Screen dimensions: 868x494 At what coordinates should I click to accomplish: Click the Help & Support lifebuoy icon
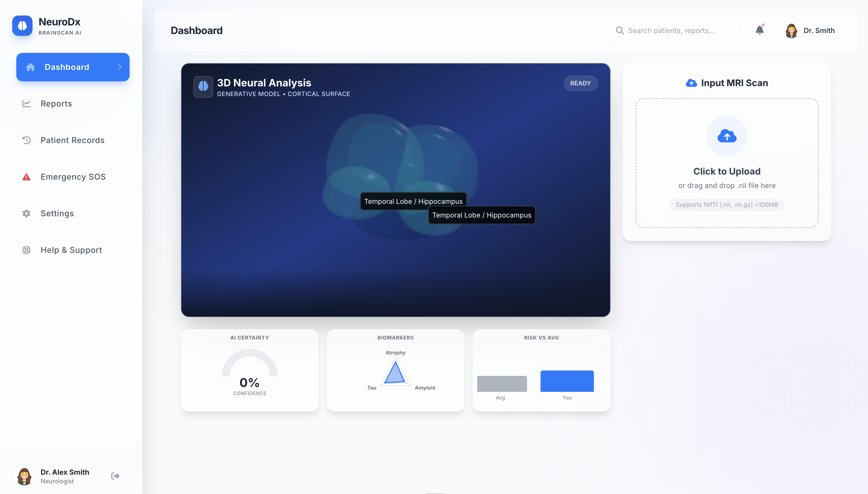(x=26, y=250)
